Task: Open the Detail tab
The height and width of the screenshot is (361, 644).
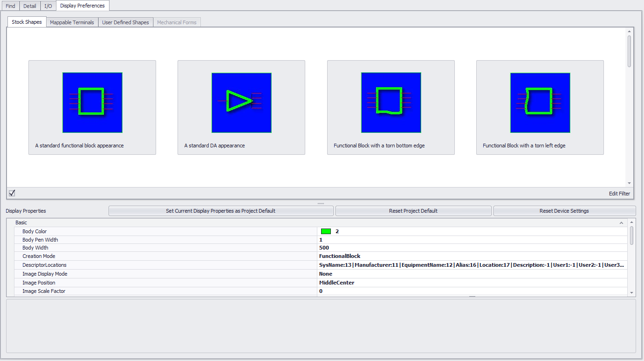Action: pyautogui.click(x=30, y=6)
